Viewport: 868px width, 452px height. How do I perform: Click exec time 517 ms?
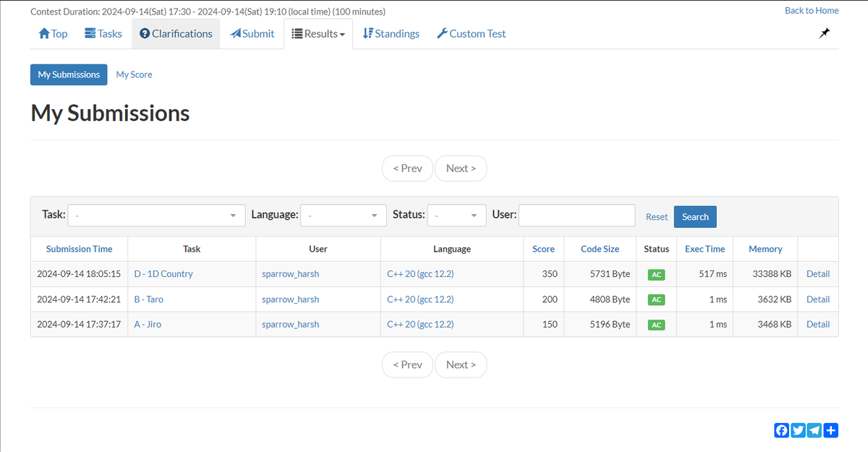tap(713, 274)
